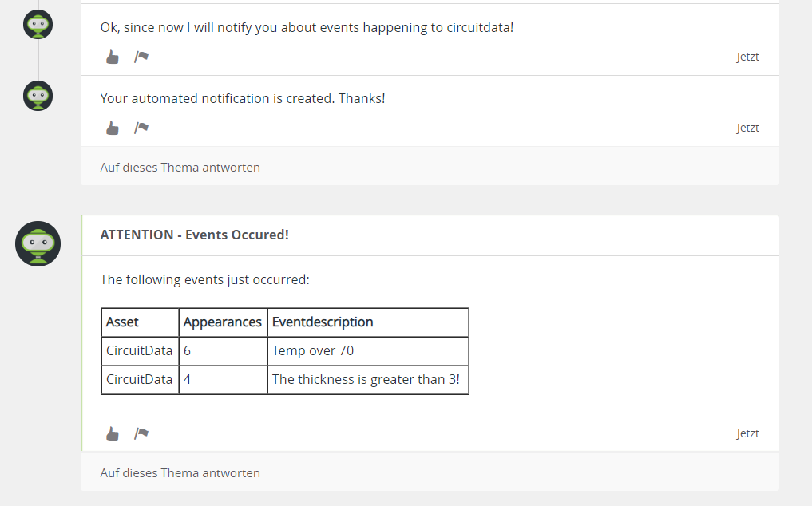812x506 pixels.
Task: Flag the automated notification created message
Action: (x=141, y=128)
